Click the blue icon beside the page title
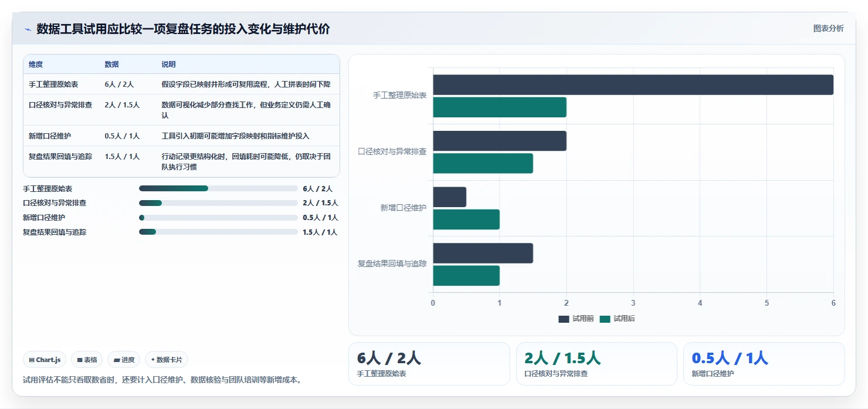This screenshot has width=868, height=409. [x=28, y=29]
